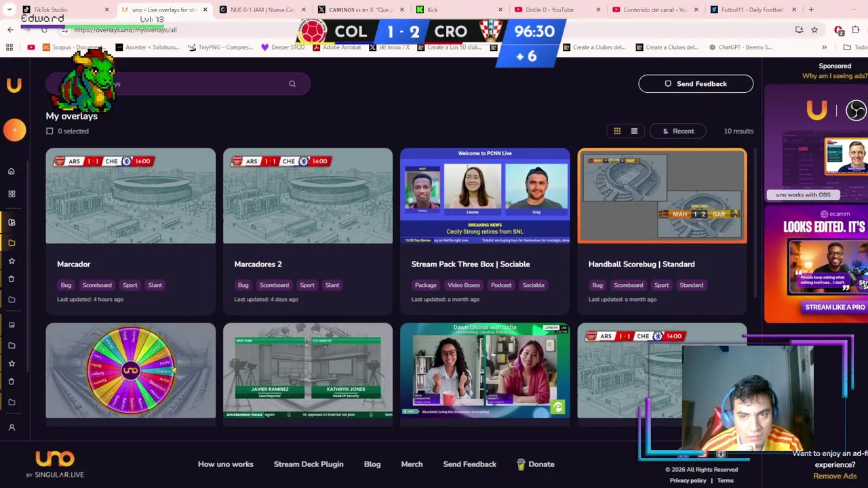This screenshot has height=488, width=868.
Task: Open the browser extensions puzzle icon
Action: coord(855,30)
